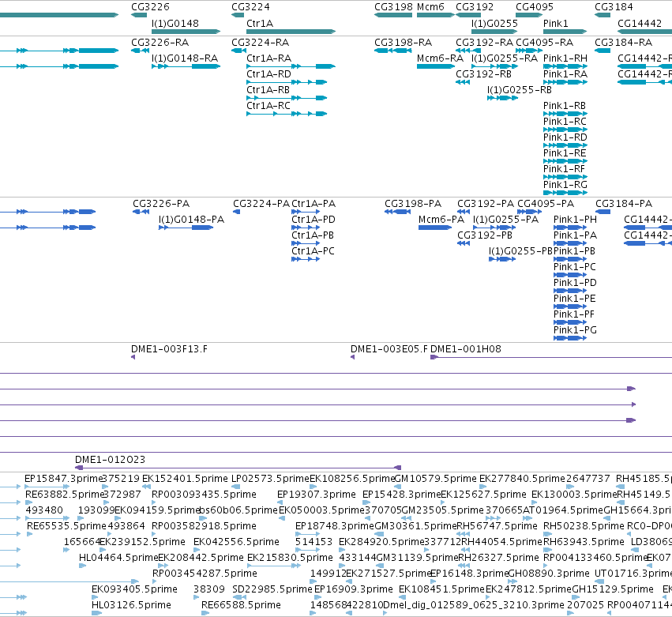672x617 pixels.
Task: Click the LP02573.5prime EST label
Action: [x=270, y=478]
